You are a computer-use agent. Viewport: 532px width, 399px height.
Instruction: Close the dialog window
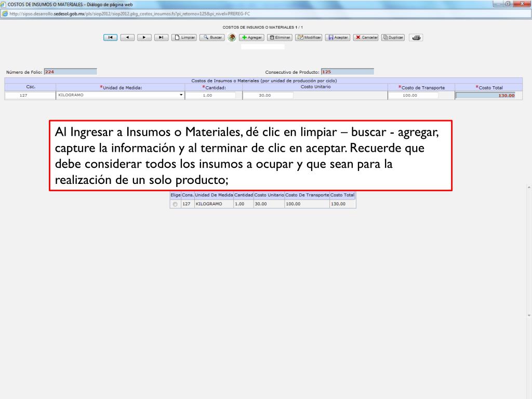[x=522, y=4]
